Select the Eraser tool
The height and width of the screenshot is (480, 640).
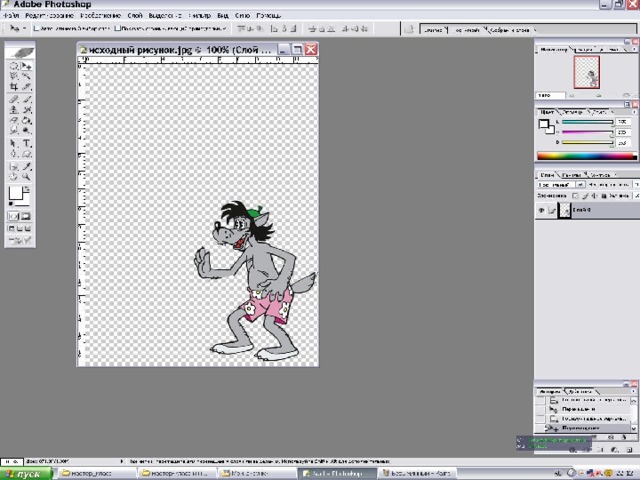pos(14,120)
